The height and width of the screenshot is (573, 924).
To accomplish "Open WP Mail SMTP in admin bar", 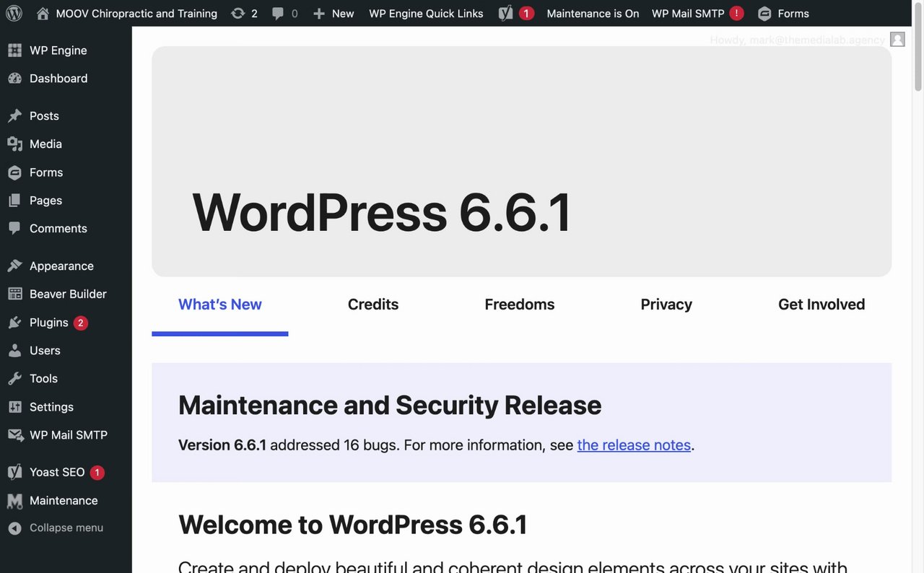I will 688,14.
